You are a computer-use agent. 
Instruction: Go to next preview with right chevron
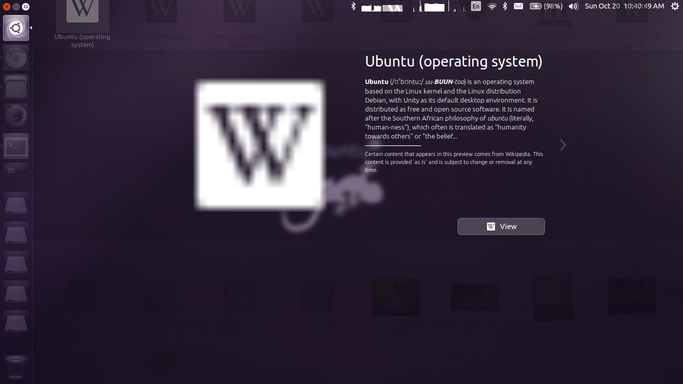[x=563, y=145]
